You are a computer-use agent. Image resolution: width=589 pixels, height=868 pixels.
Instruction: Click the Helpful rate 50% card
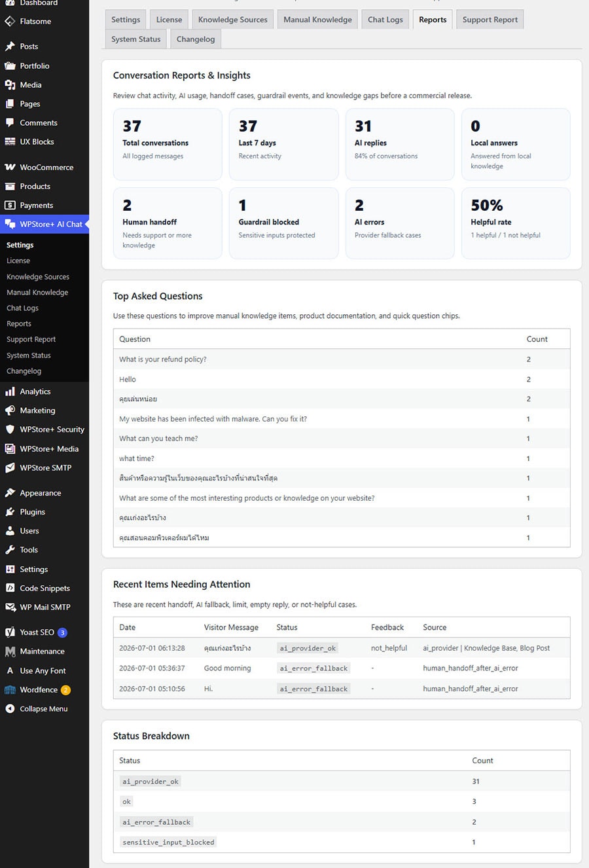click(516, 224)
